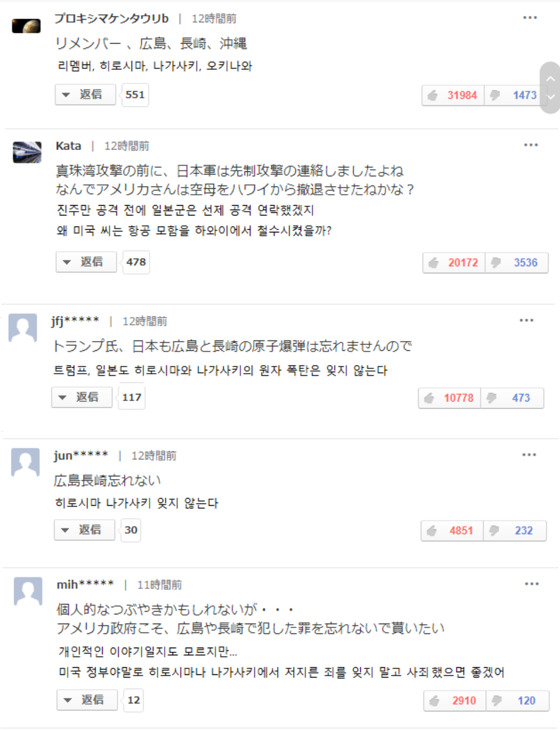Viewport: 560px width, 730px height.
Task: Dislike the jun***** comment with 232 dislikes
Action: tap(514, 531)
